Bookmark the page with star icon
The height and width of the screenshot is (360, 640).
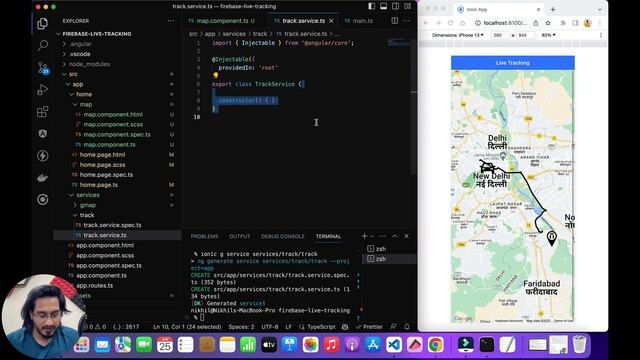click(548, 23)
